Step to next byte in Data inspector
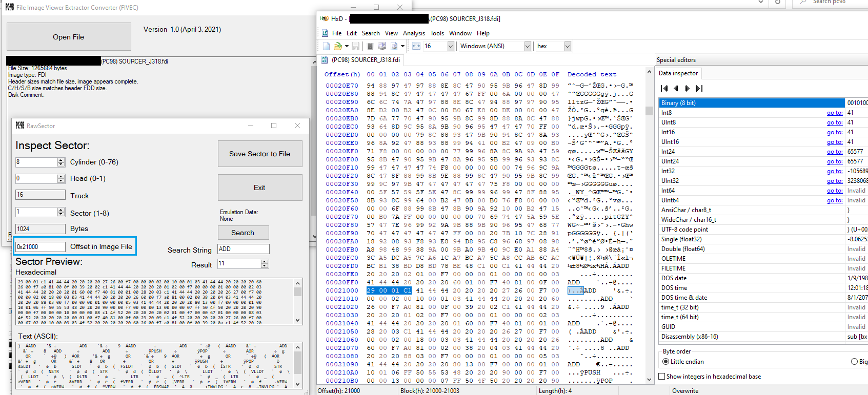This screenshot has height=395, width=868. click(x=687, y=89)
